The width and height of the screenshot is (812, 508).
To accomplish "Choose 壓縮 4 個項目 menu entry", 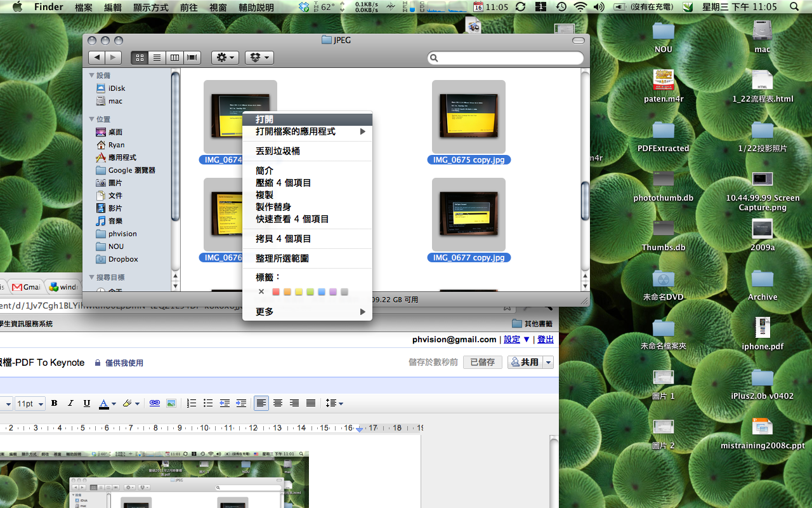I will 307,183.
